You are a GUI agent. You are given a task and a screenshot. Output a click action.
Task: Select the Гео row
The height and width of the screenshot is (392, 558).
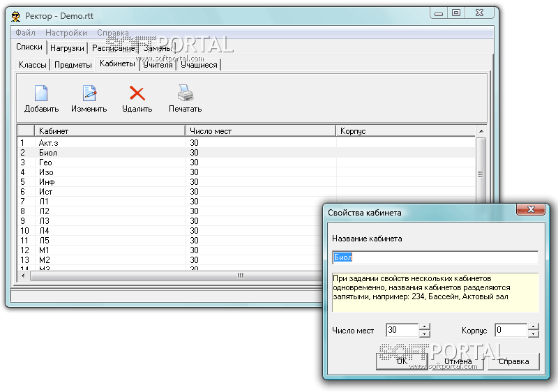[x=246, y=163]
